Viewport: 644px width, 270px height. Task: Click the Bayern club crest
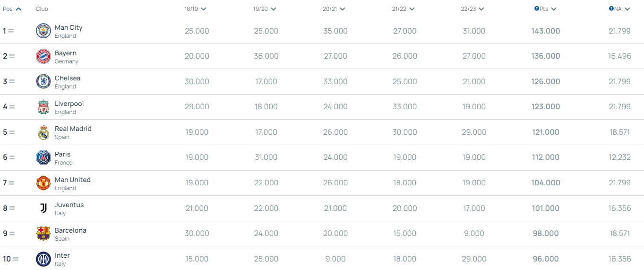(43, 56)
